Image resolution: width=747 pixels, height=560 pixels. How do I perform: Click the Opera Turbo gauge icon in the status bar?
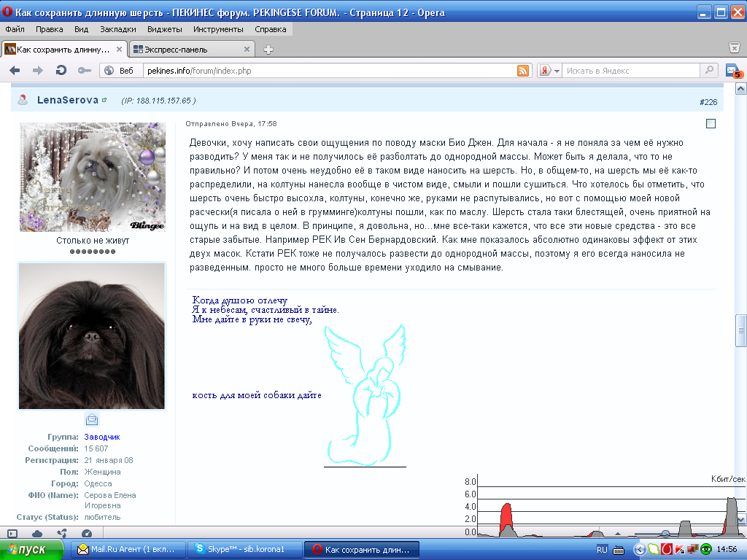pos(87,533)
